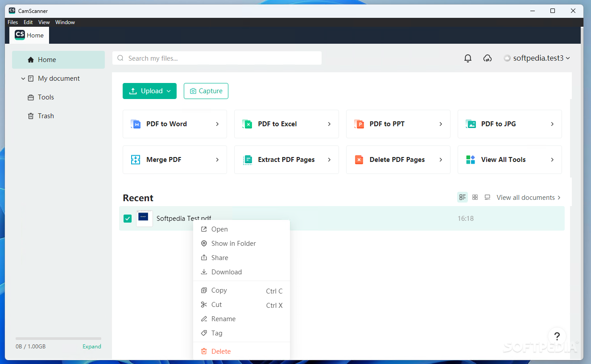591x364 pixels.
Task: Click the PDF to Excel icon
Action: tap(247, 124)
